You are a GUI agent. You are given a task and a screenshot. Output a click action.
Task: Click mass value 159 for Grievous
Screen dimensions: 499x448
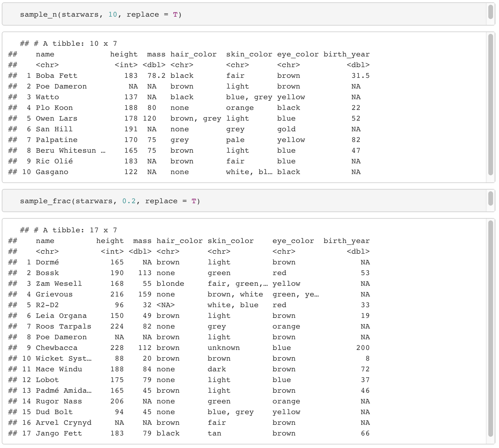point(145,294)
